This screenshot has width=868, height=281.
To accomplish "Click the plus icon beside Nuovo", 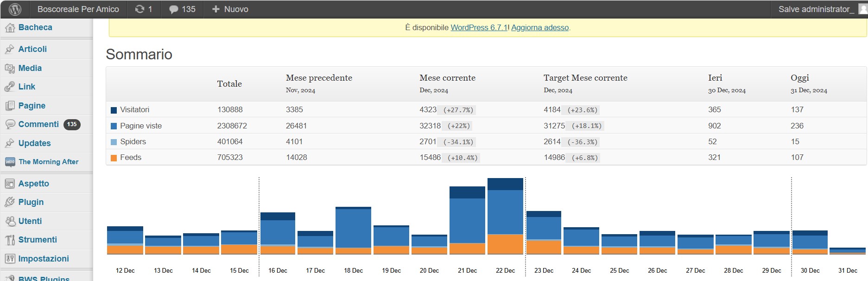I will click(215, 9).
